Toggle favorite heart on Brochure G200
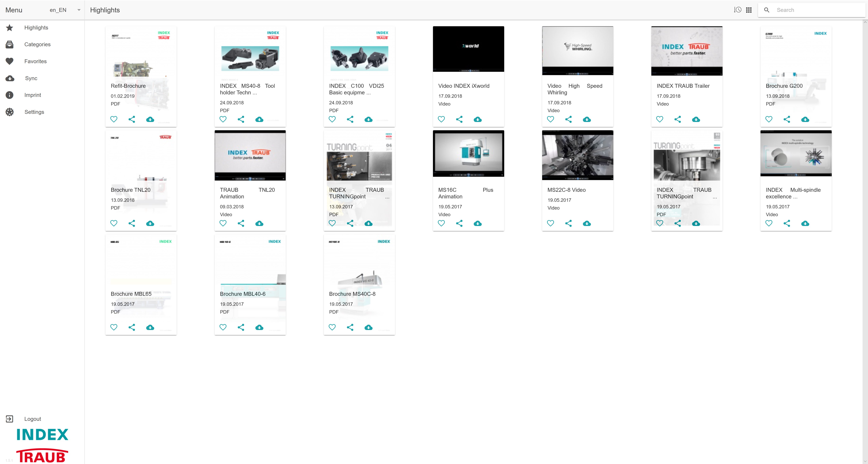Screen dimensions: 868x464 pyautogui.click(x=769, y=119)
